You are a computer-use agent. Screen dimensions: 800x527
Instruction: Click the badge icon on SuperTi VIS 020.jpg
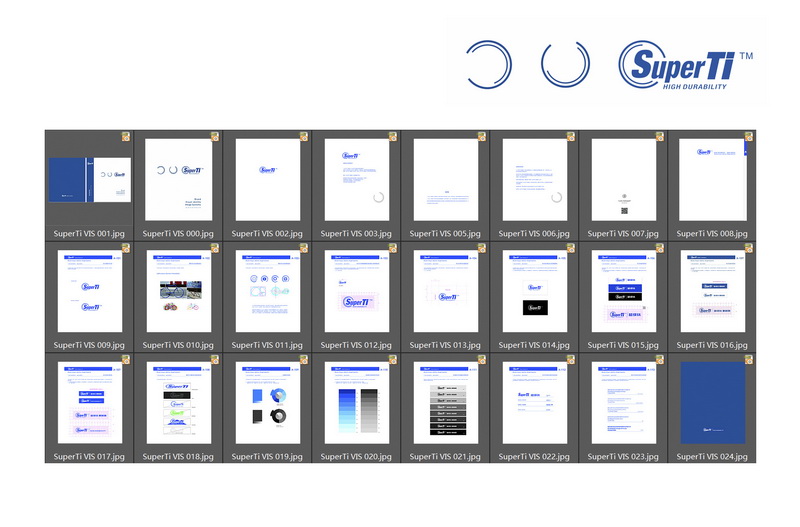(x=393, y=360)
